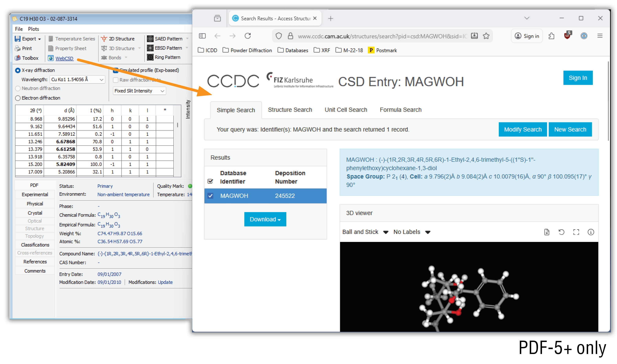The height and width of the screenshot is (364, 617).
Task: Switch to Formula Search tab
Action: coord(400,110)
